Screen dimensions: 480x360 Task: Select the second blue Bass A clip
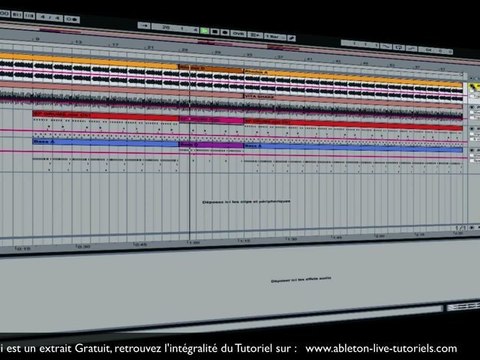pos(353,148)
